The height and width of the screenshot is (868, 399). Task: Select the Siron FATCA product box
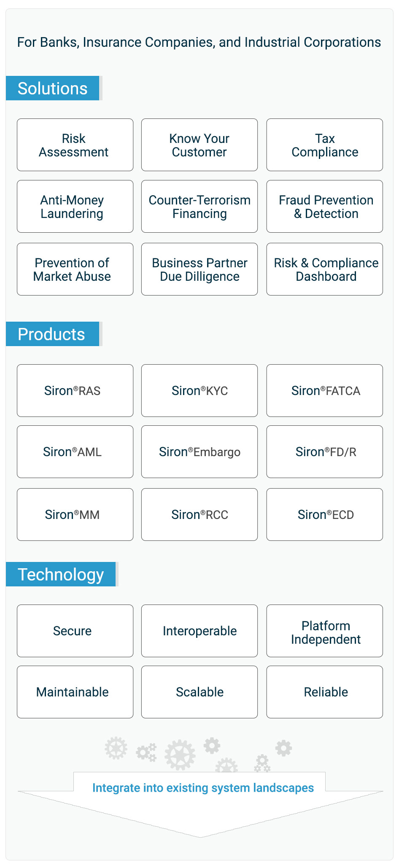[x=325, y=390]
